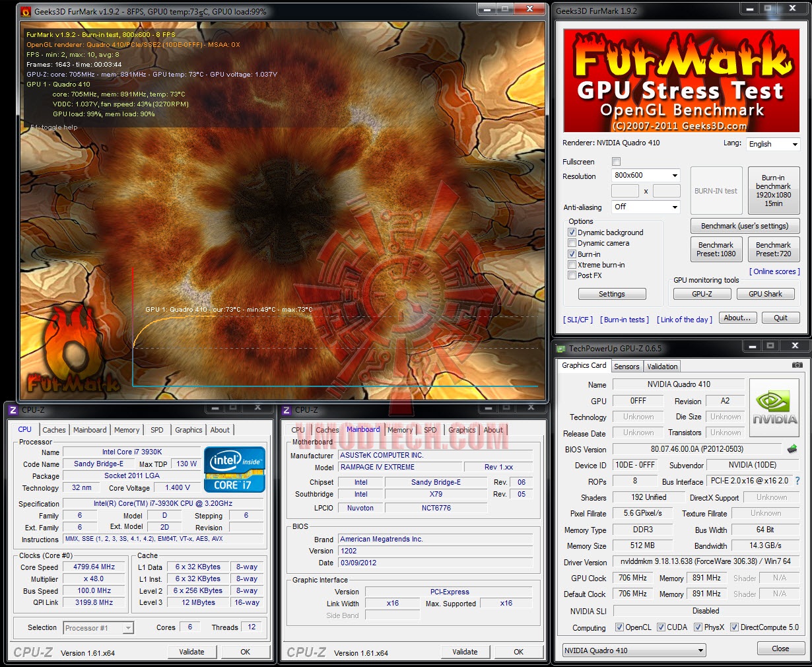Screen dimensions: 812x667
Task: Open the Online scores link
Action: [774, 271]
